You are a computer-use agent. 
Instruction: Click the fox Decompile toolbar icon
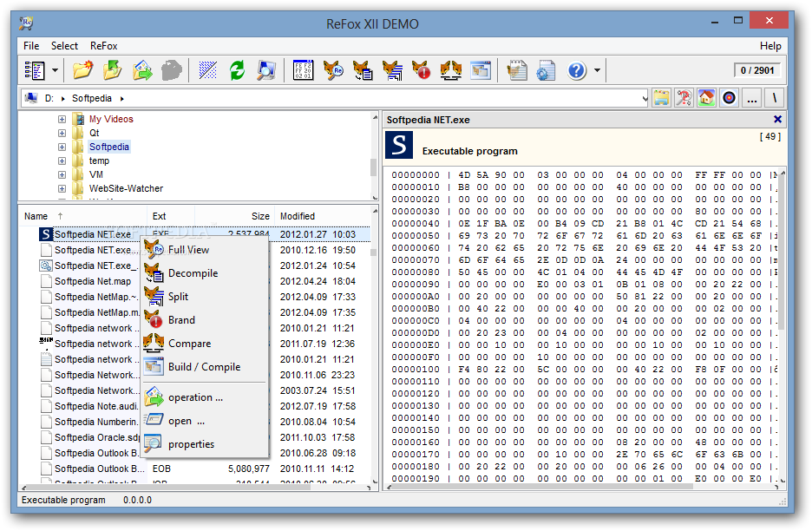pos(363,70)
